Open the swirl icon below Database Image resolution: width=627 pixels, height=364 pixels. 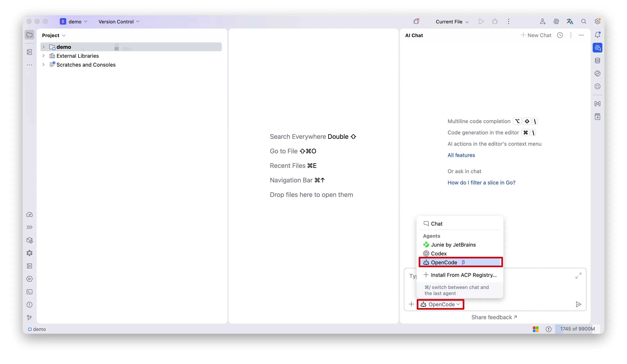[597, 73]
